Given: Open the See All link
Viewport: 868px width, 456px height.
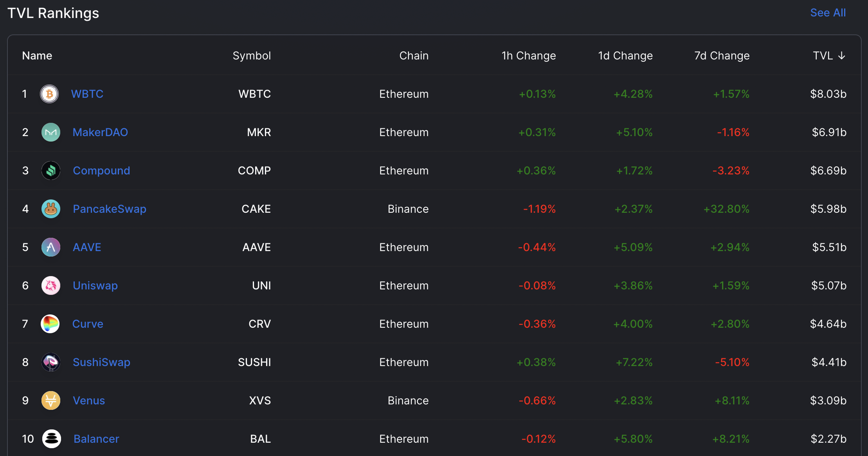Looking at the screenshot, I should click(x=828, y=13).
